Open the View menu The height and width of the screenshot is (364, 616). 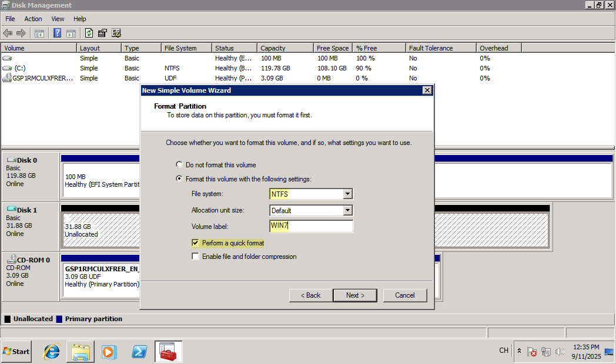[58, 19]
